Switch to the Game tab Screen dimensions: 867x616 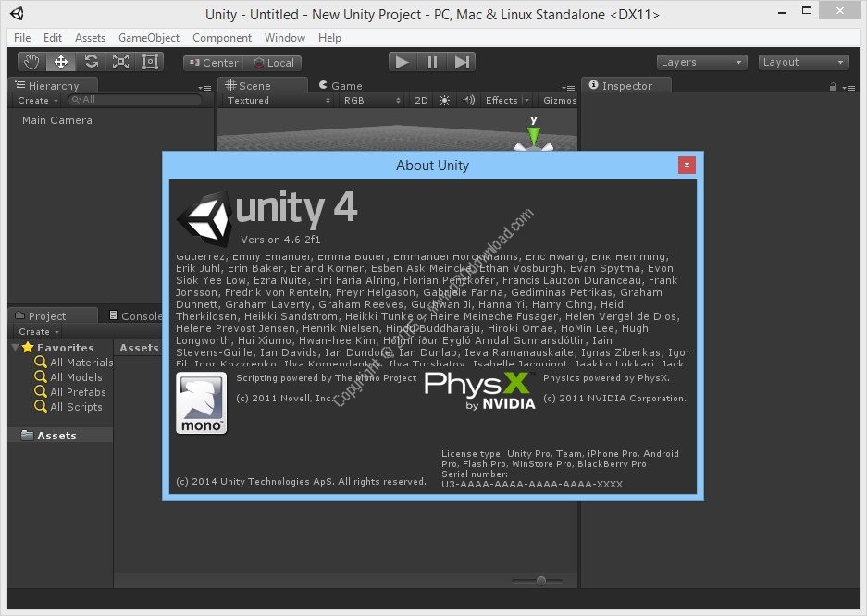click(341, 86)
